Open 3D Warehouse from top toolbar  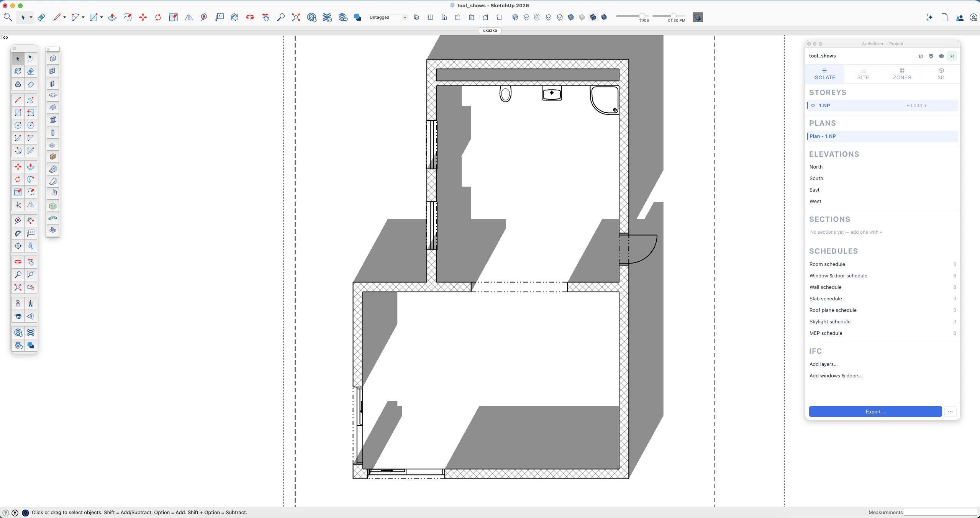(312, 17)
